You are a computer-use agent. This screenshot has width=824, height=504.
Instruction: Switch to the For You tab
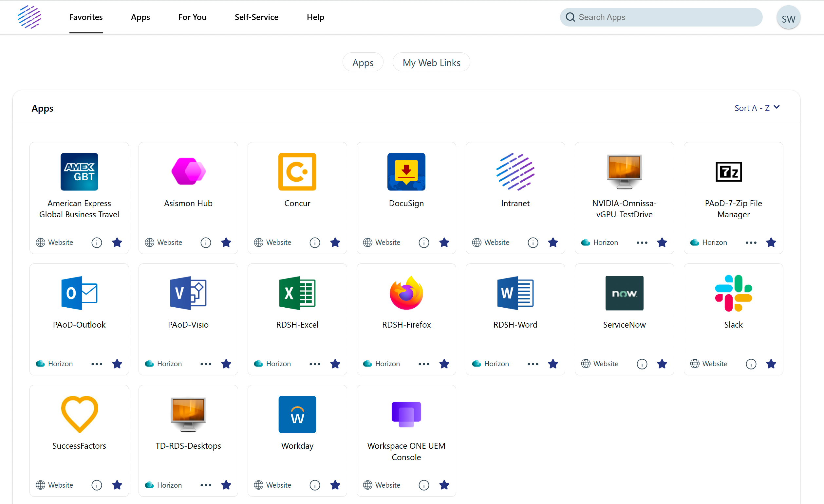192,17
